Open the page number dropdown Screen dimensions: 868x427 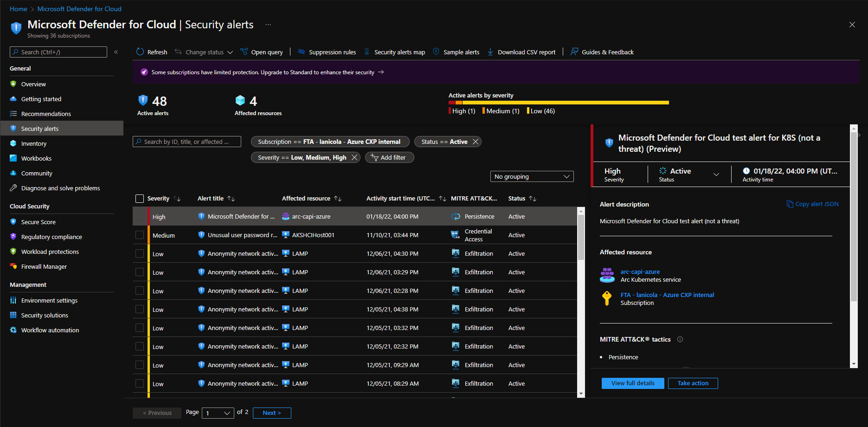pos(218,413)
